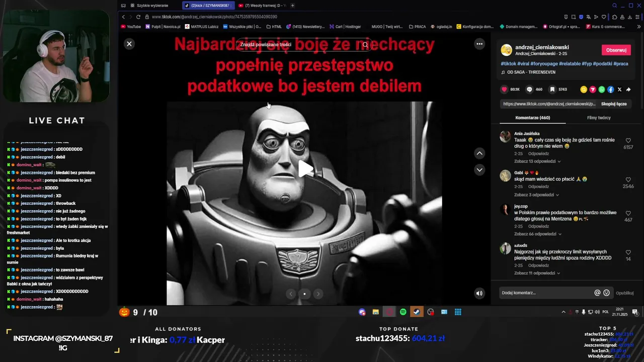Go to the next post with down arrow
This screenshot has width=644, height=362.
479,170
